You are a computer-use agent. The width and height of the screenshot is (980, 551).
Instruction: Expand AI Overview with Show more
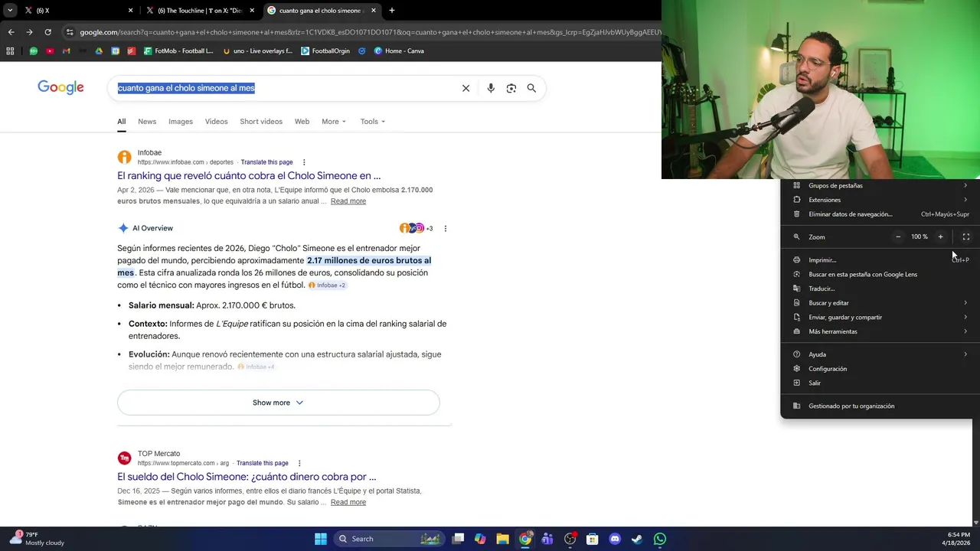279,403
